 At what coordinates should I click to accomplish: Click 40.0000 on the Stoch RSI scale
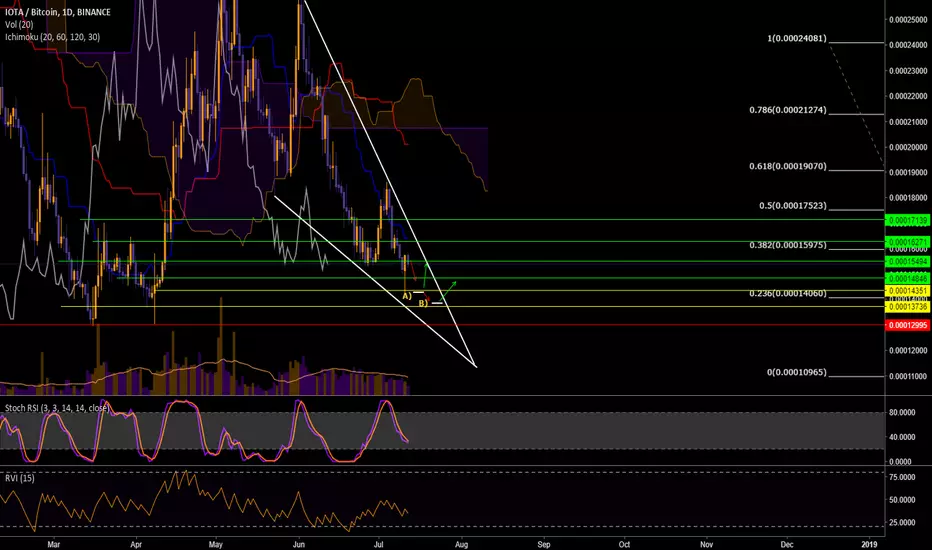902,437
